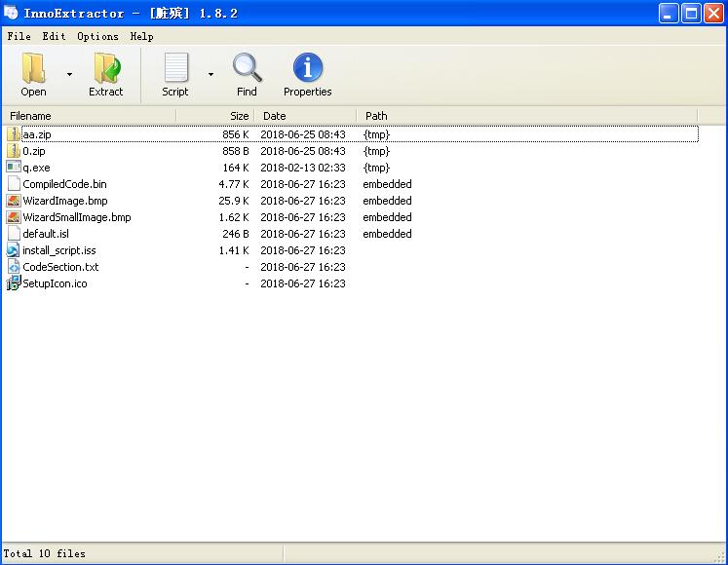Select the CodeSection.txt document icon
The image size is (728, 565).
tap(14, 267)
